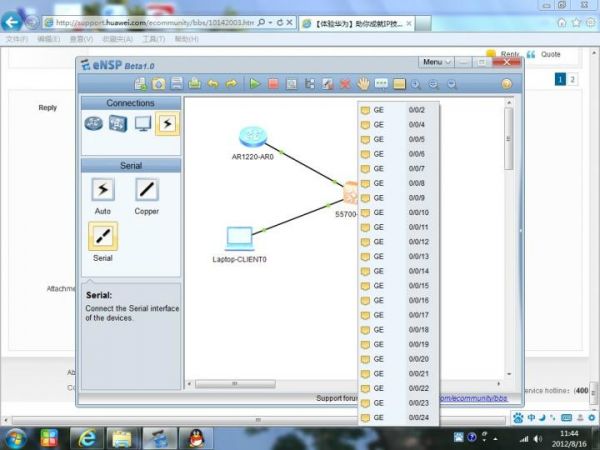Image resolution: width=600 pixels, height=450 pixels.
Task: Click page 1 button of forum thread
Action: 560,80
